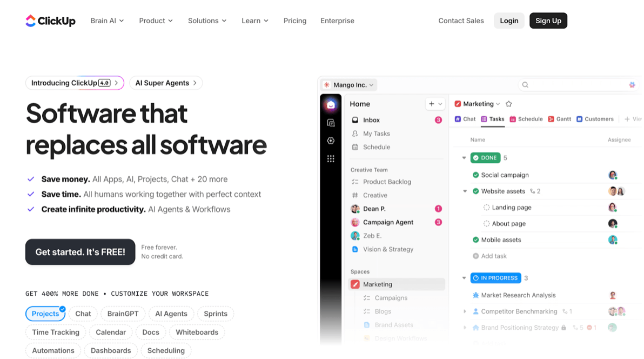The image size is (644, 359).
Task: Click the Zeb E. avatar
Action: tap(355, 236)
